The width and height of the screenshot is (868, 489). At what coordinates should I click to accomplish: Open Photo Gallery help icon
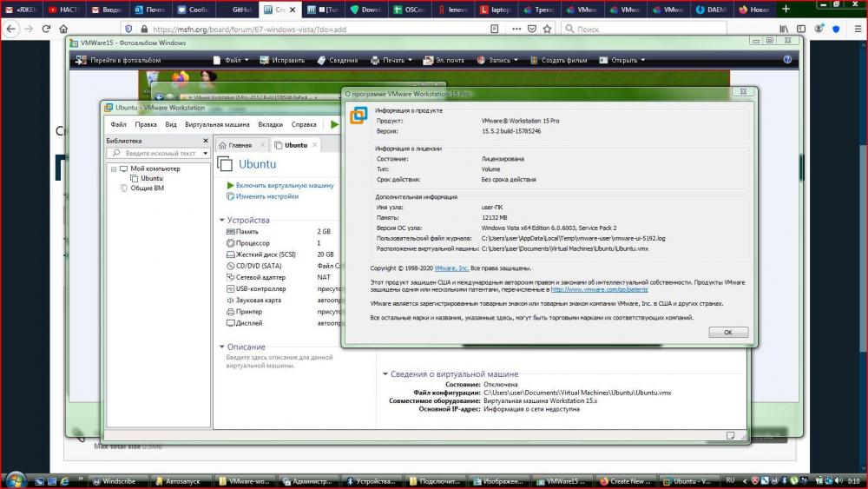point(787,60)
